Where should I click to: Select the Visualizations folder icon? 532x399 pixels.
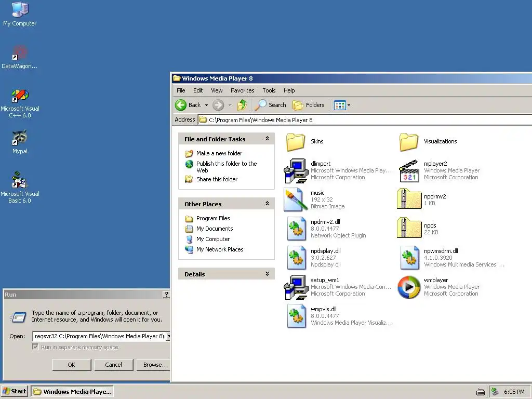408,141
